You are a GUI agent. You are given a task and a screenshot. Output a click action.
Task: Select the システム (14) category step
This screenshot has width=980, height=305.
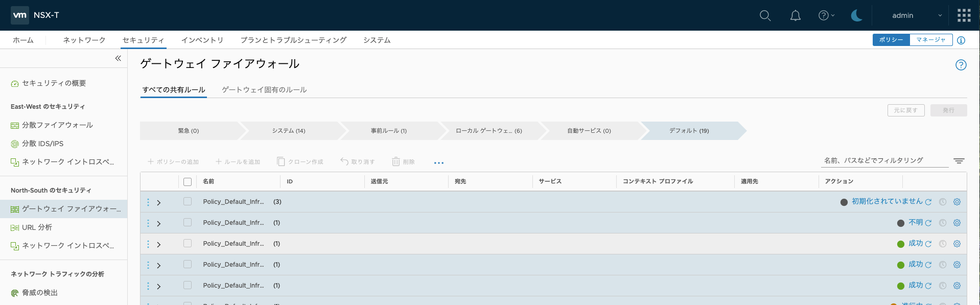(x=289, y=131)
